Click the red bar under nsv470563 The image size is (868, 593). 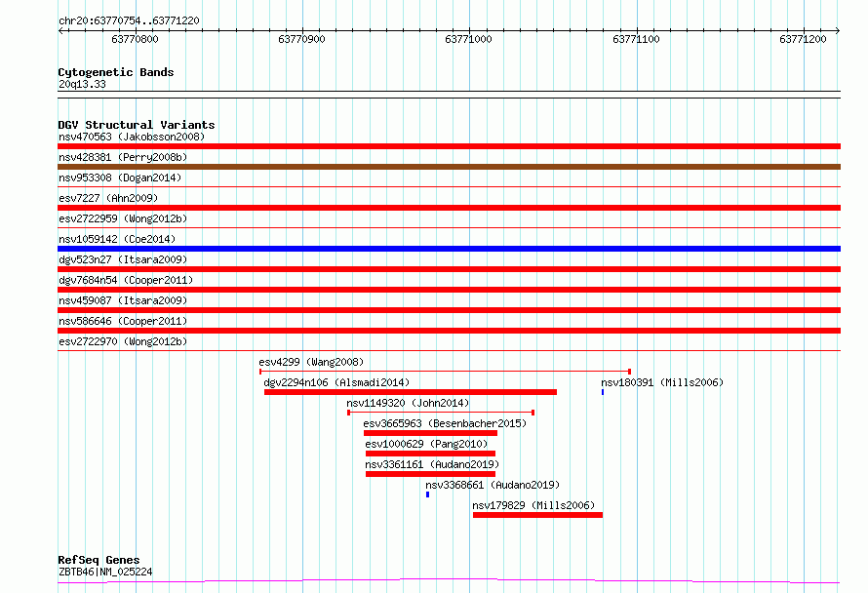[449, 146]
